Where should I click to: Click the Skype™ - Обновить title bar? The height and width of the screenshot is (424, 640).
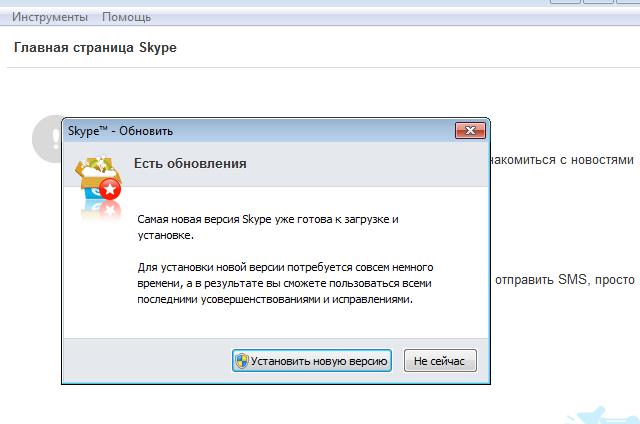pos(250,130)
